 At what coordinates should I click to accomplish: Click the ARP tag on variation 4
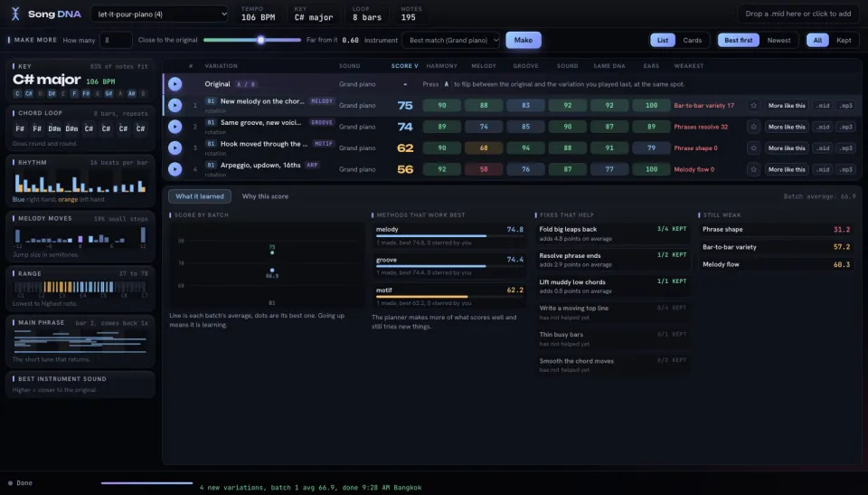(312, 166)
